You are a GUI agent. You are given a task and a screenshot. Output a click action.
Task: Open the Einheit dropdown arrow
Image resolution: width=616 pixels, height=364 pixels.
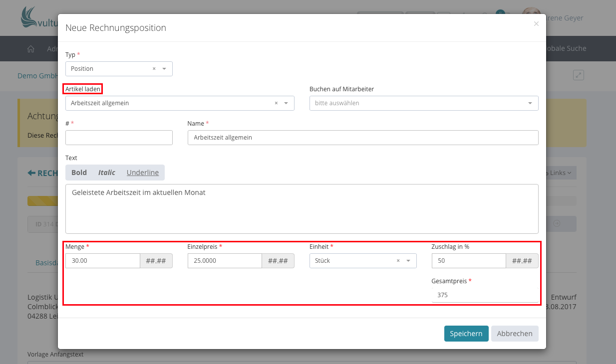[x=408, y=261]
